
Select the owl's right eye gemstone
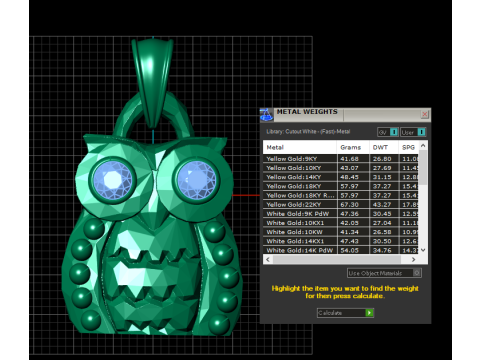point(196,180)
